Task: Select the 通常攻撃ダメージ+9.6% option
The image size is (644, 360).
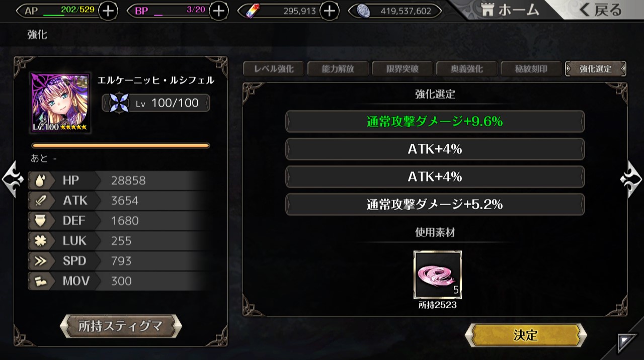Action: pos(435,122)
